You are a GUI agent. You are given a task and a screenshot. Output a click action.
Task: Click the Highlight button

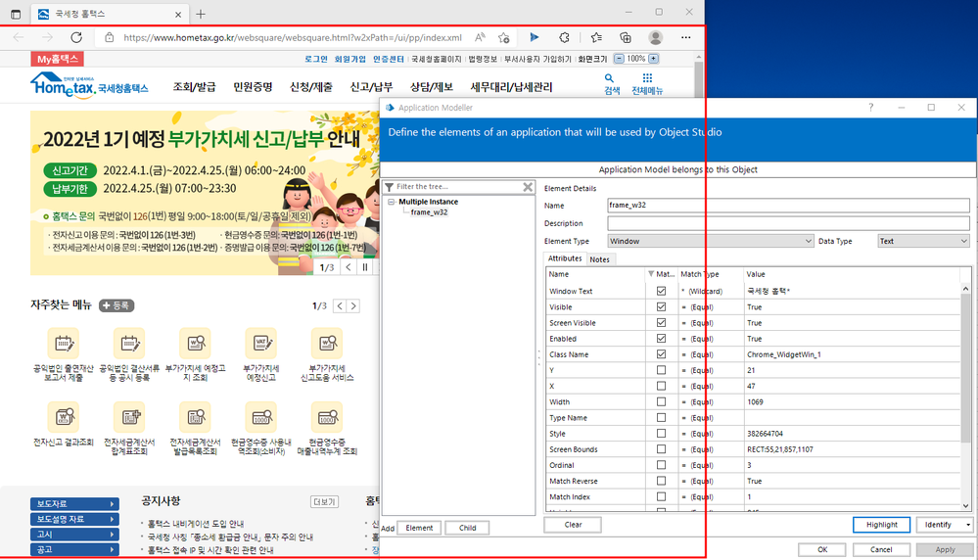pos(881,525)
